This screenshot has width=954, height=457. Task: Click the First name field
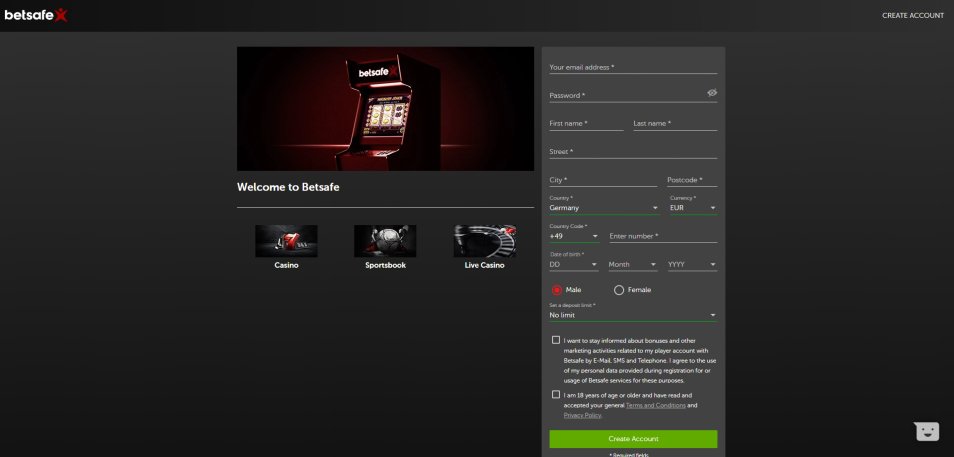coord(587,124)
